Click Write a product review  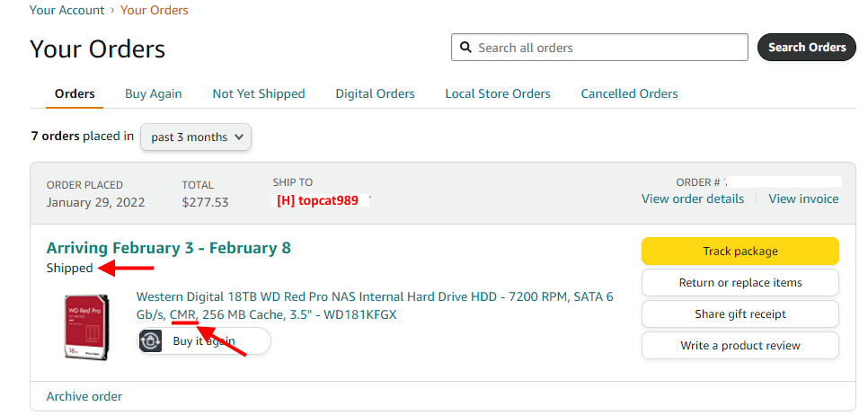(740, 345)
